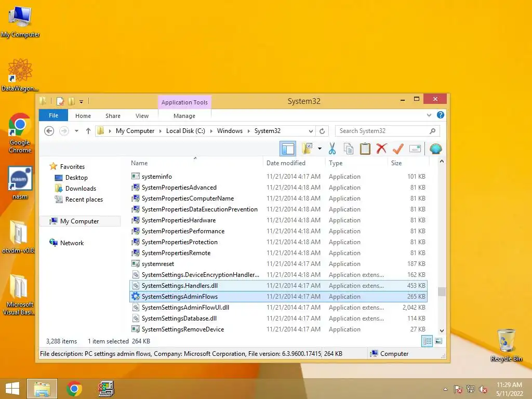Click the scissors Cut toolbar icon
Viewport: 532px width, 399px height.
(x=332, y=149)
